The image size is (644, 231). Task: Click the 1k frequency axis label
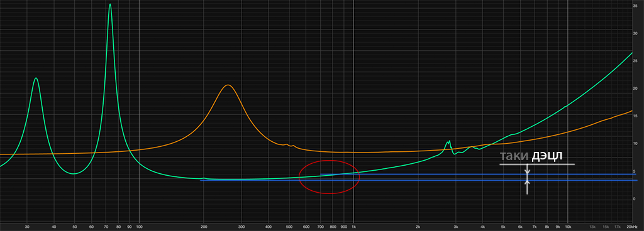point(354,227)
